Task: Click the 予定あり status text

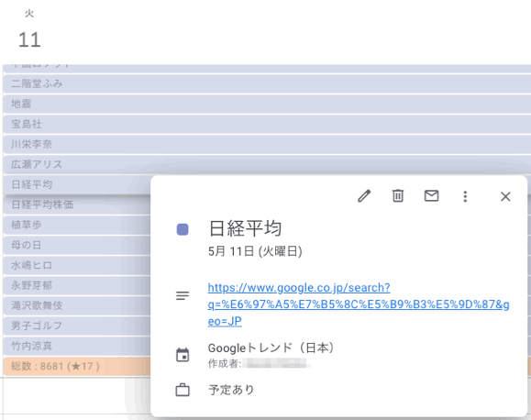Action: click(231, 390)
